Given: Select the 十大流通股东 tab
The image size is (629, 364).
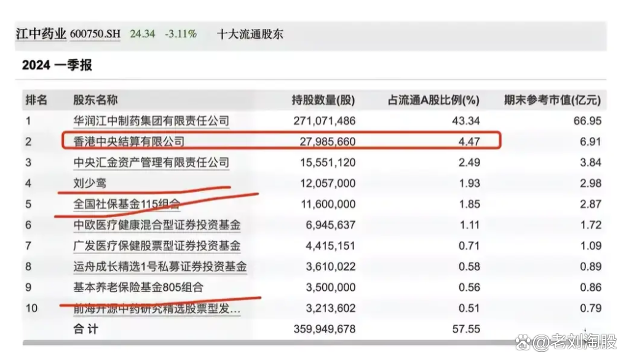Looking at the screenshot, I should (x=249, y=34).
